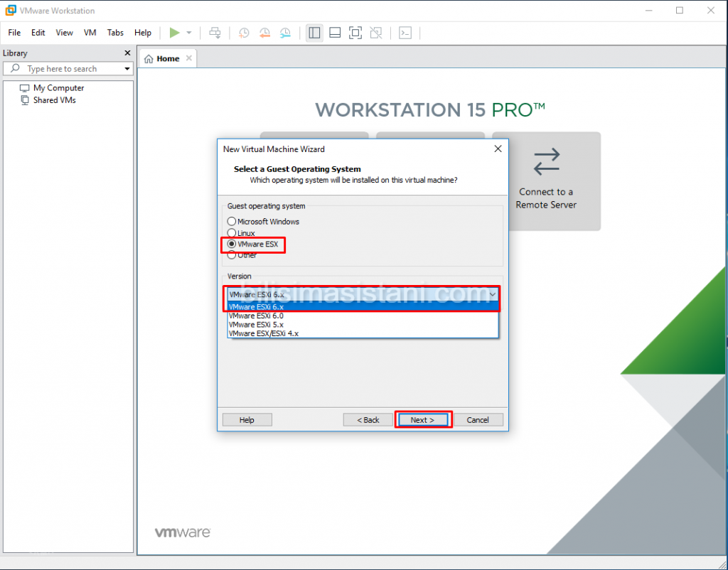Toggle the thumbnail bar icon
Viewport: 728px width, 570px height.
(335, 33)
